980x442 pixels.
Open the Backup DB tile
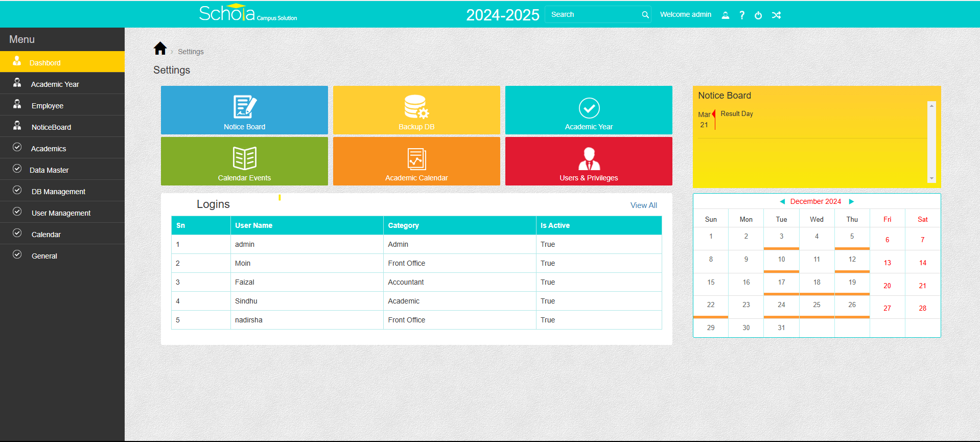click(416, 110)
